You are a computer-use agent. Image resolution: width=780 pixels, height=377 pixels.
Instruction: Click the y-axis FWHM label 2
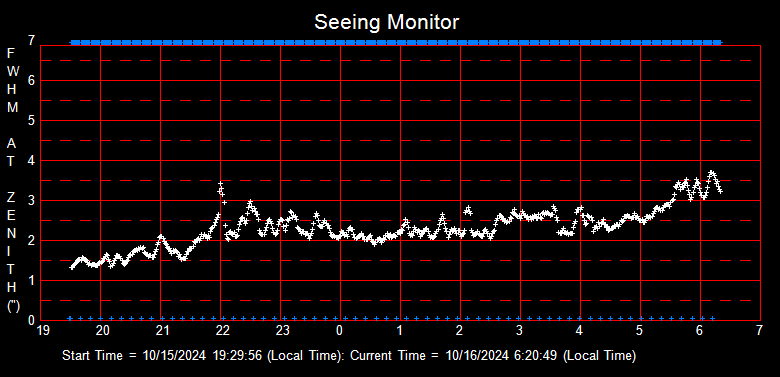[32, 240]
